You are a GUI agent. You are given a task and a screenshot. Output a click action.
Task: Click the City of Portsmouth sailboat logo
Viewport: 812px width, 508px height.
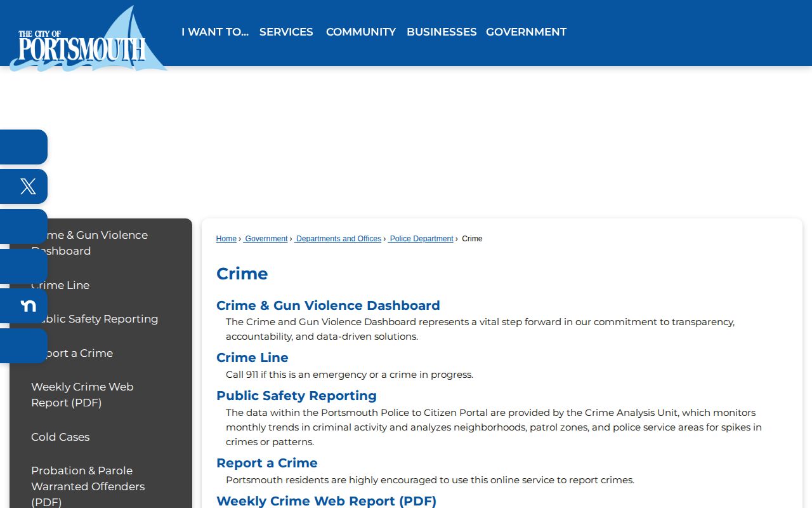coord(88,39)
